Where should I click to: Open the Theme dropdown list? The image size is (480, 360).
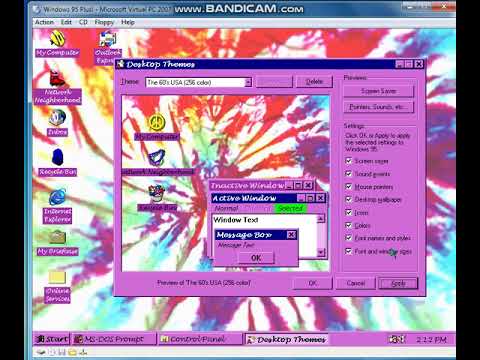tap(248, 82)
